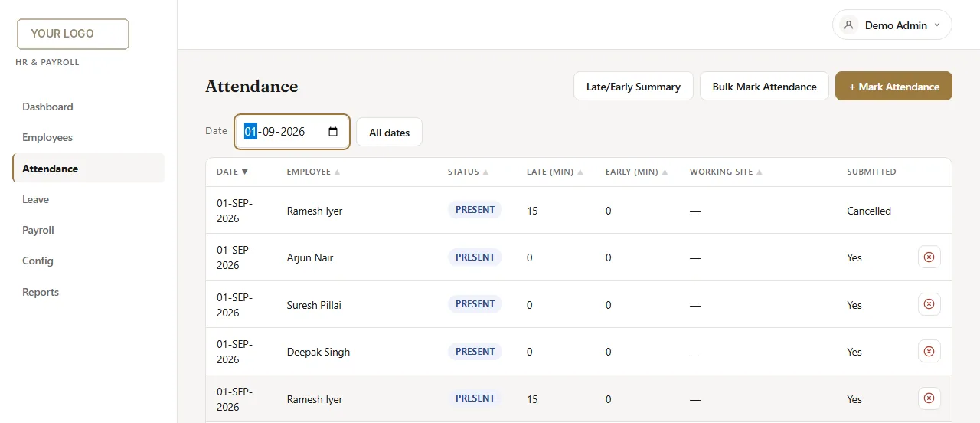Click Submitted column header
The width and height of the screenshot is (980, 423).
coord(871,172)
